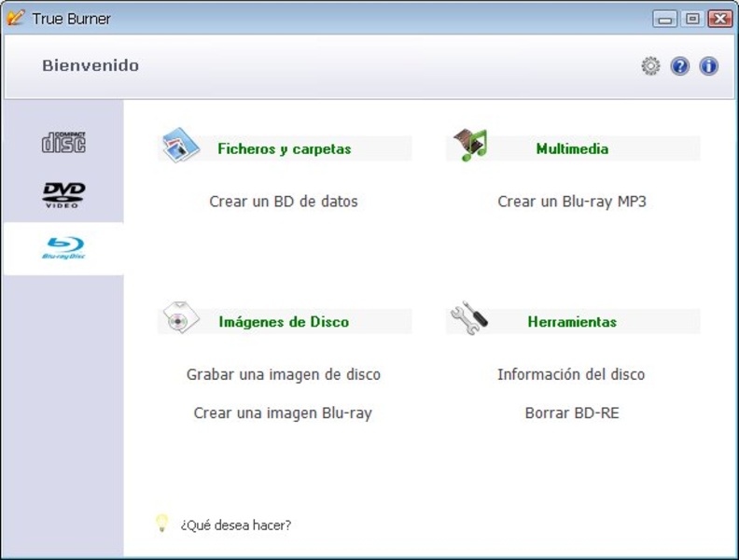Click the lightbulb tip icon
Viewport: 739px width, 560px height.
click(x=161, y=524)
